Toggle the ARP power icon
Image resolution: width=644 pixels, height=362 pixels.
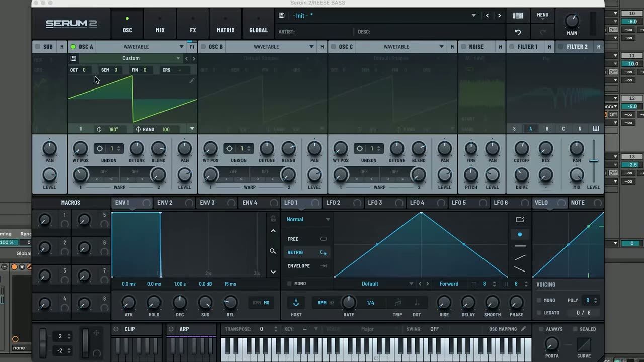coord(171,329)
